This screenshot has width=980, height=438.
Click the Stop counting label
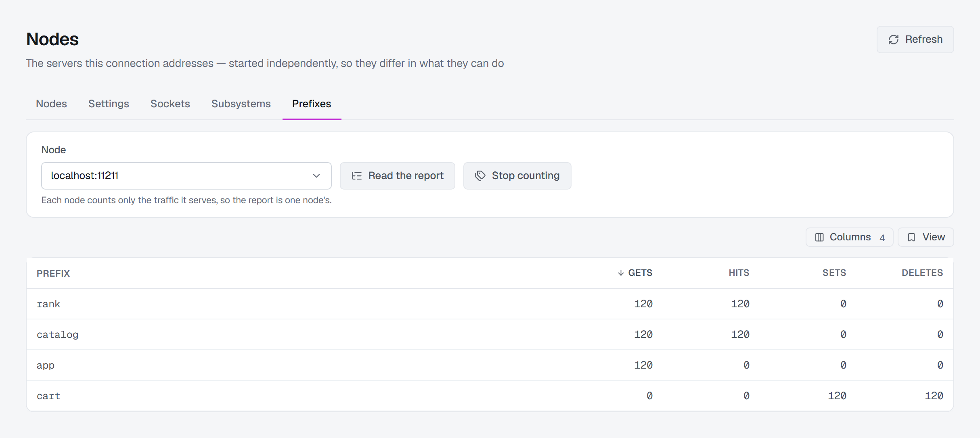point(526,176)
